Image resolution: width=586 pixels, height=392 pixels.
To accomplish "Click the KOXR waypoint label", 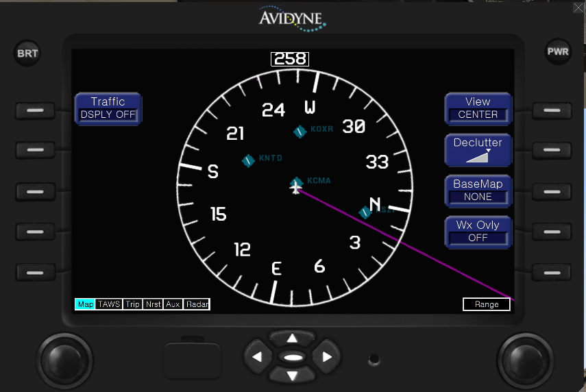I will pyautogui.click(x=321, y=129).
